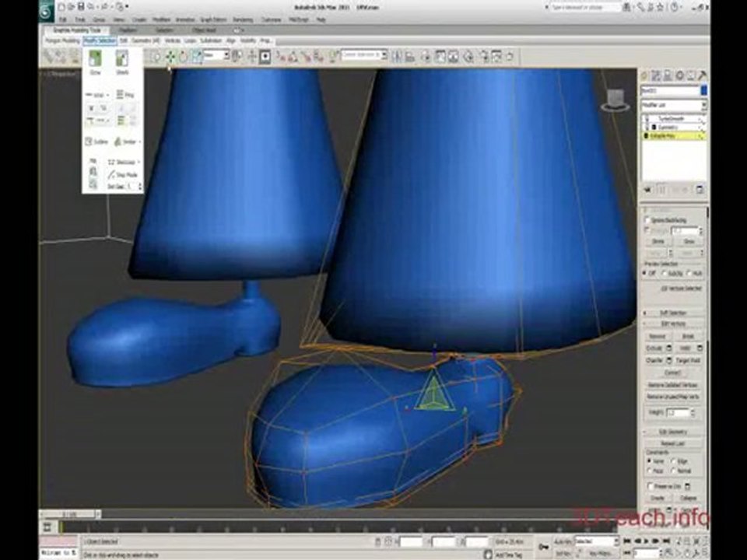This screenshot has height=560, width=747.
Task: Switch to Motion command panel tab
Action: pyautogui.click(x=679, y=75)
